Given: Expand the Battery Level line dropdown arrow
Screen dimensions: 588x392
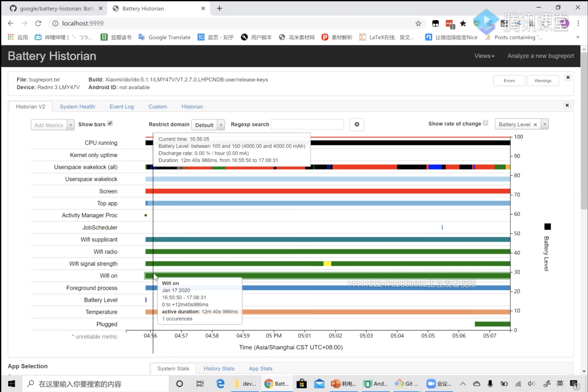Looking at the screenshot, I should pyautogui.click(x=545, y=124).
